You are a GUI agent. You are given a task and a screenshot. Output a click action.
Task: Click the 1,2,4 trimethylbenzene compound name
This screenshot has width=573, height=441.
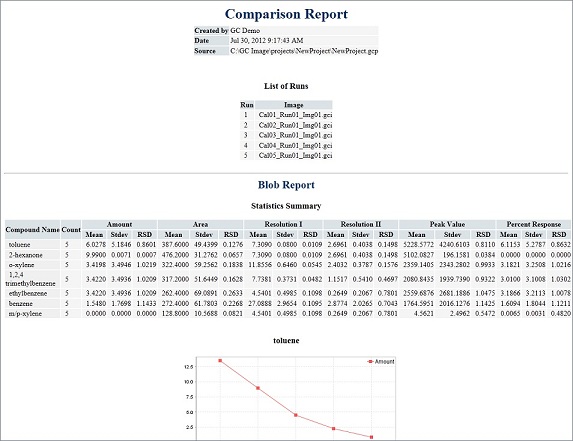(x=30, y=279)
